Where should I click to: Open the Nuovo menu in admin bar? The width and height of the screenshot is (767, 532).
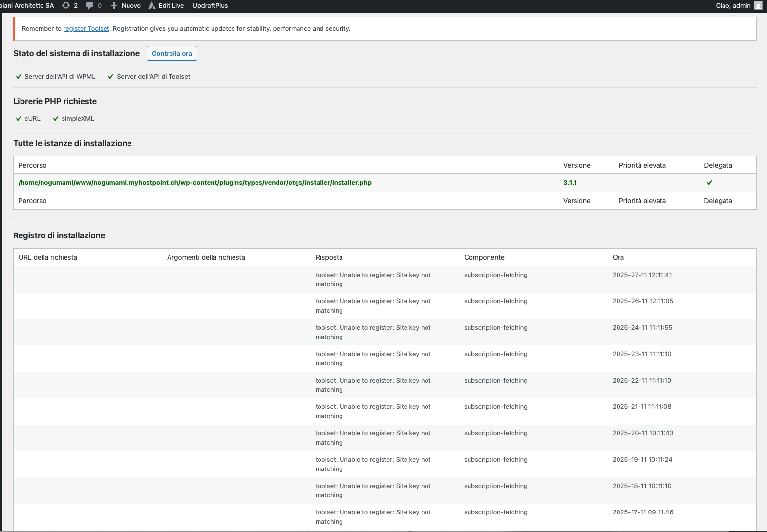(x=131, y=6)
